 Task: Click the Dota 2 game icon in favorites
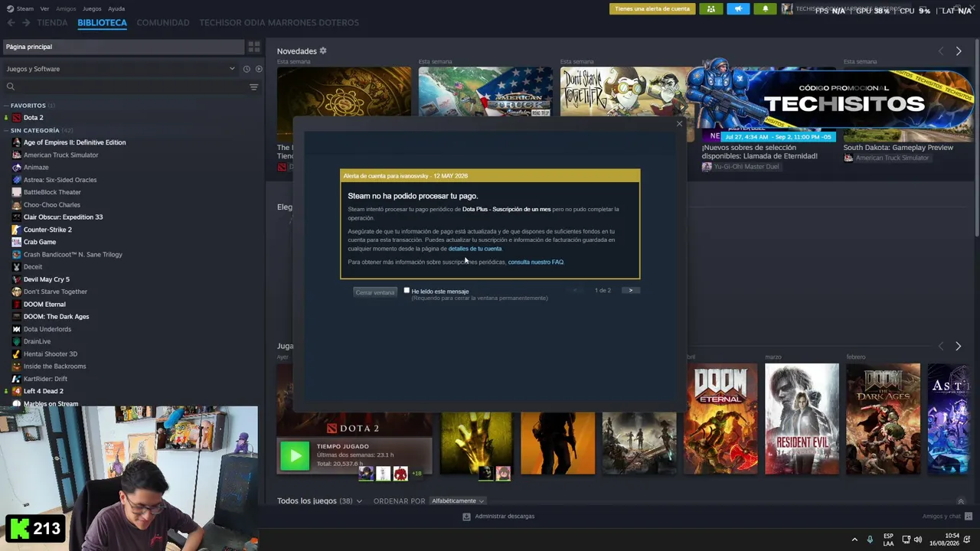point(17,118)
